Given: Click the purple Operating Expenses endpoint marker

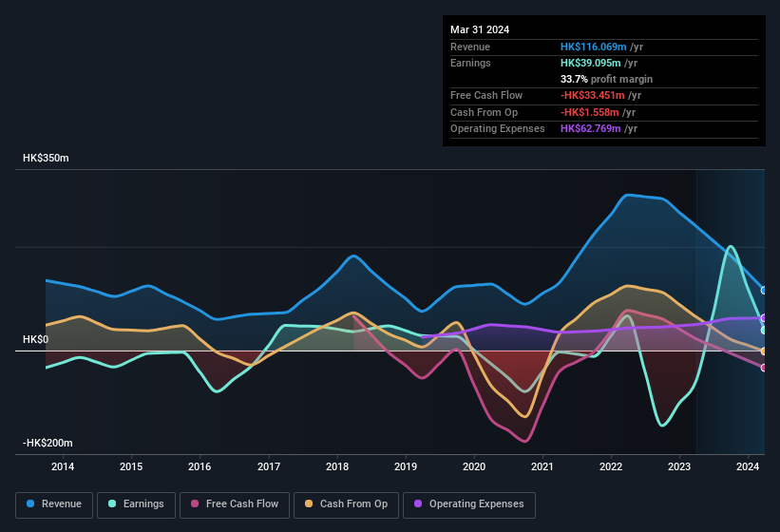Looking at the screenshot, I should (x=764, y=318).
